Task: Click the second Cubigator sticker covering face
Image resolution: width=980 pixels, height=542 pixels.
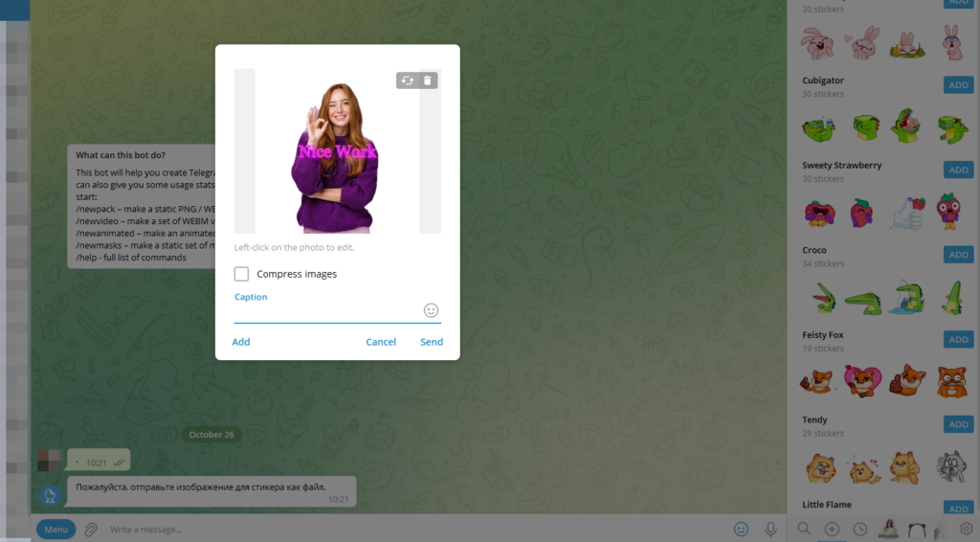Action: 865,127
